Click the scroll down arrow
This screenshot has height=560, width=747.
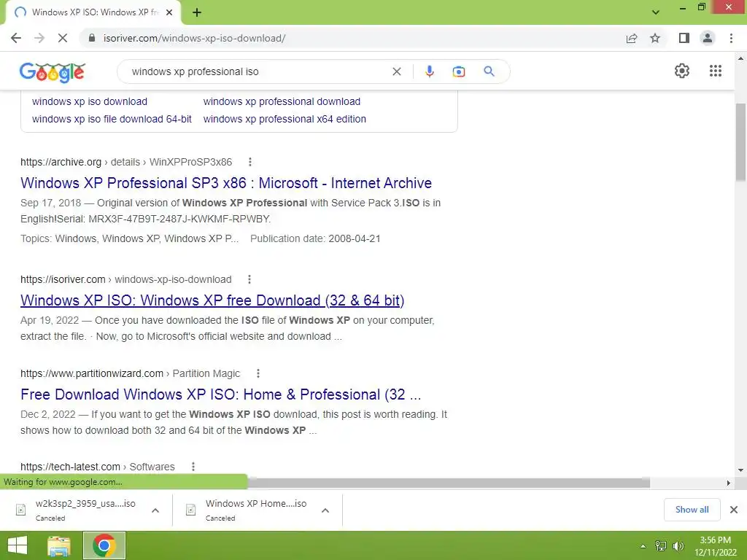741,470
